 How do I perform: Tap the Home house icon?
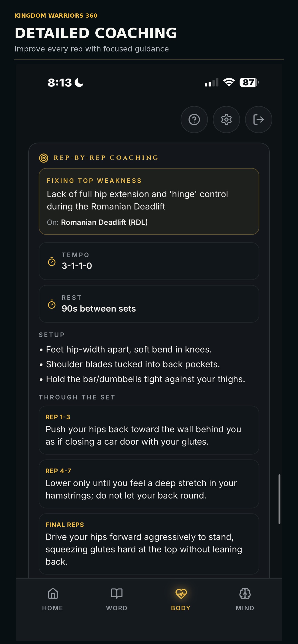pos(53,593)
